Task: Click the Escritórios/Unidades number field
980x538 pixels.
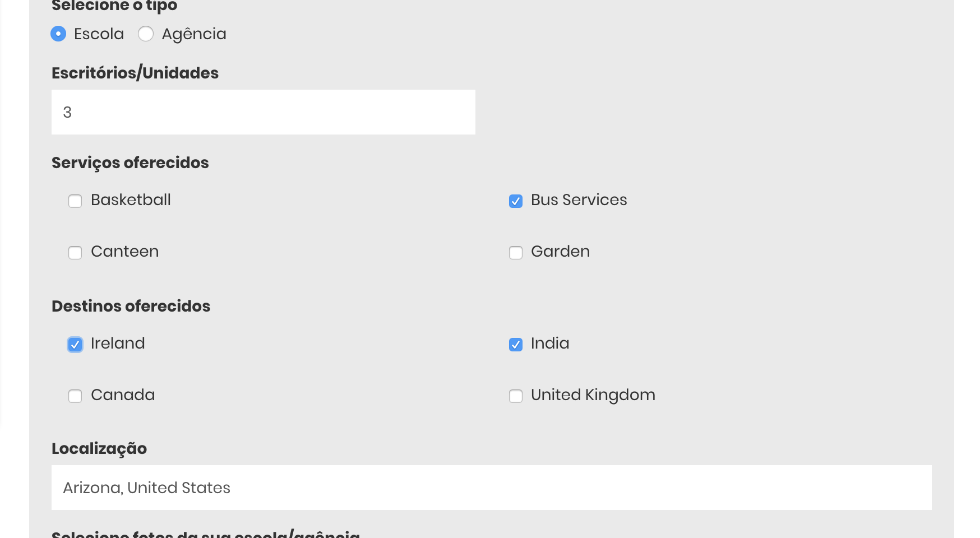Action: pyautogui.click(x=264, y=112)
